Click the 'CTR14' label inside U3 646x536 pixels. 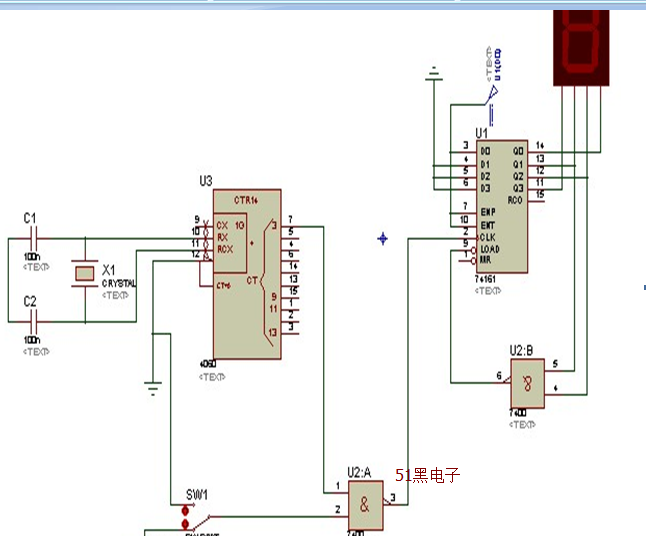click(x=246, y=200)
